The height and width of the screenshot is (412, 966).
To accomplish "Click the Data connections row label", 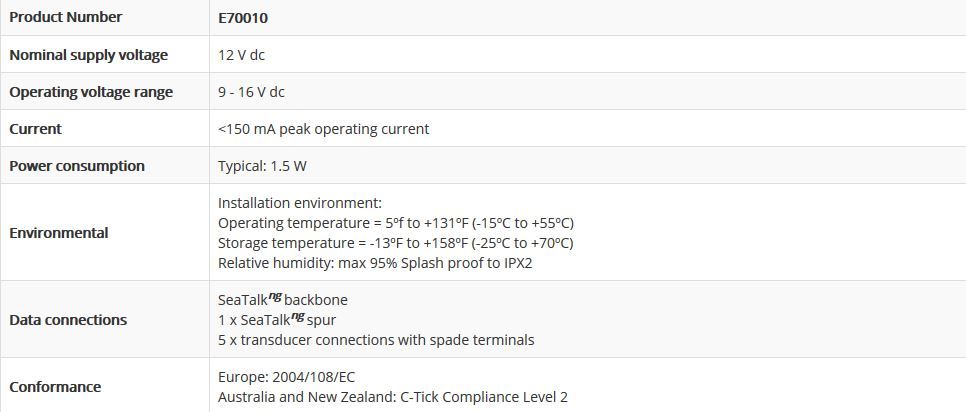I will tap(68, 320).
